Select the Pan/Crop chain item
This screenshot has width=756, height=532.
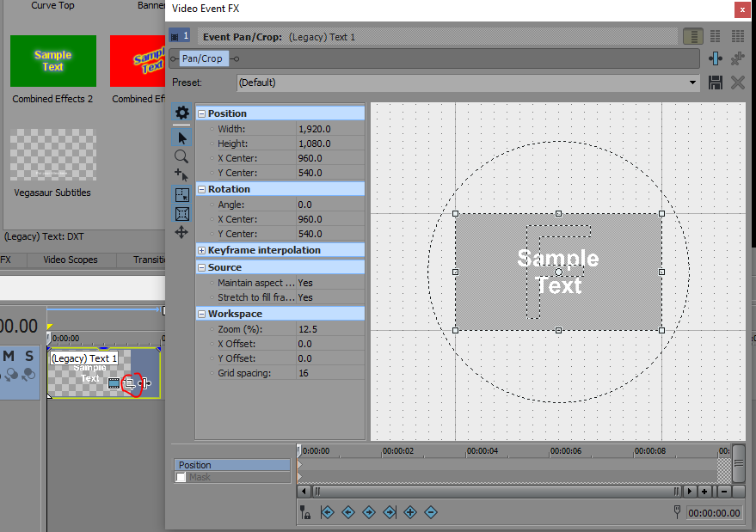[x=202, y=58]
